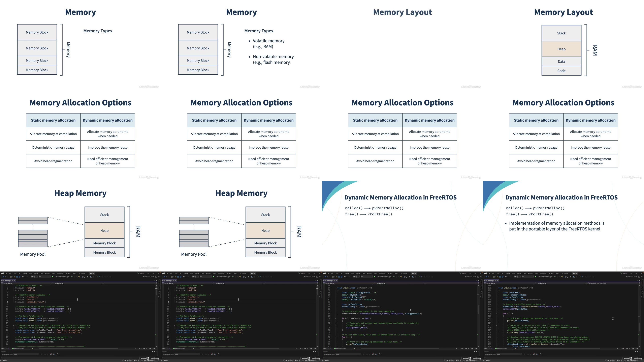
Task: Click Clear All output icon in vTask1 window
Action: pos(373,354)
